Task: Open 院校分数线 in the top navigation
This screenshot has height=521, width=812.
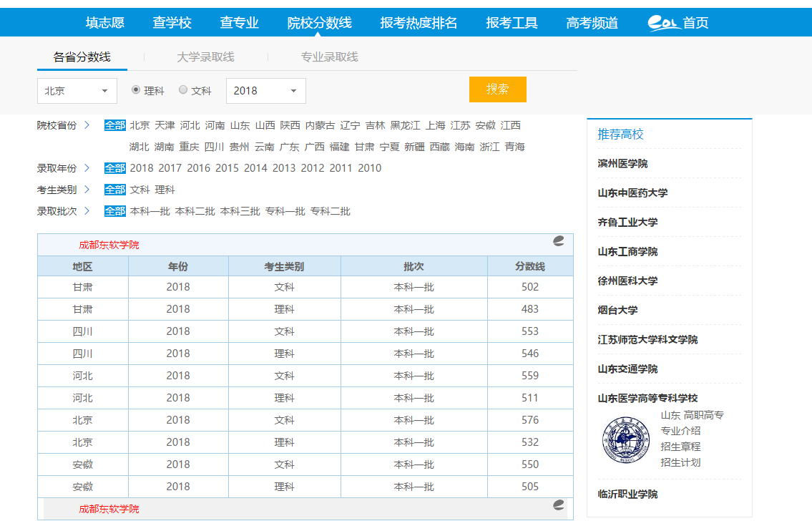Action: tap(320, 23)
